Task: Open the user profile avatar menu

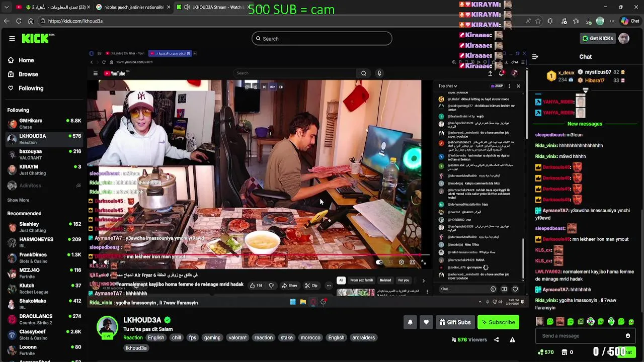Action: (624, 39)
